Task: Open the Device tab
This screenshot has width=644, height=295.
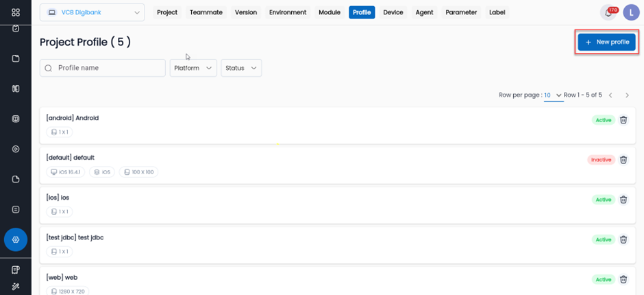Action: (x=393, y=12)
